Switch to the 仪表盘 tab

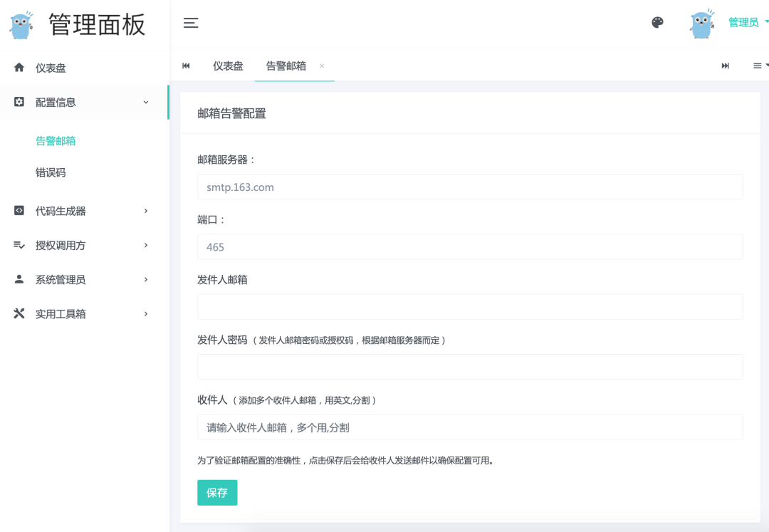point(228,66)
